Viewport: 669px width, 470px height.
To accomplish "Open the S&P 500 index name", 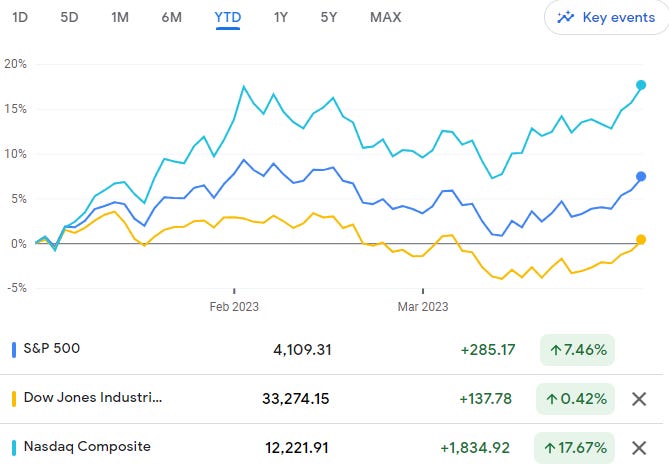I will pos(52,348).
